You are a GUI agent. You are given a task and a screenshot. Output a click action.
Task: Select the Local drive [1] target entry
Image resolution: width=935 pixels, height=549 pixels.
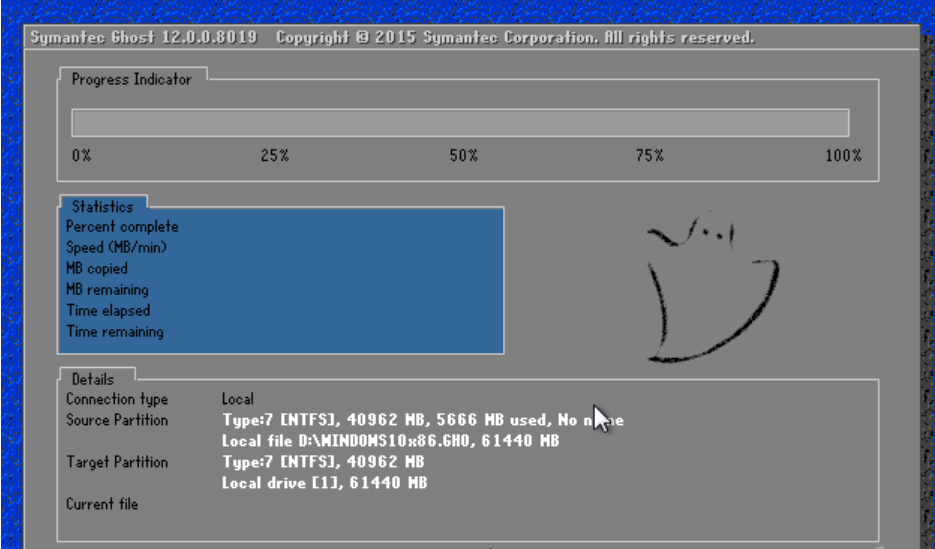324,483
